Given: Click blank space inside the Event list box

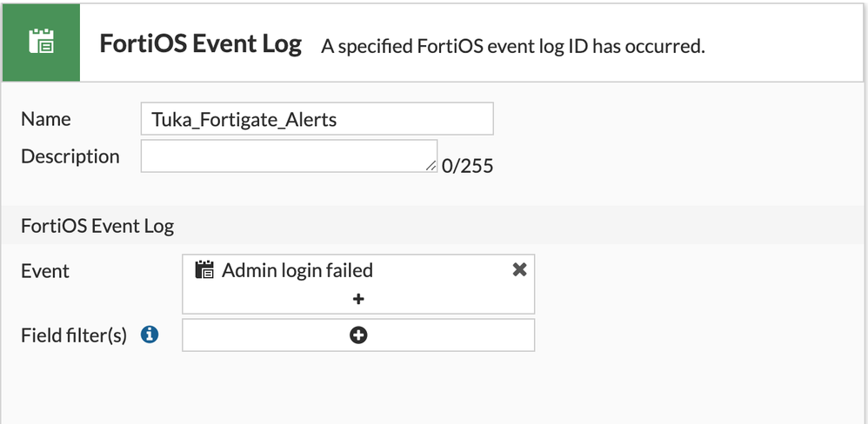Looking at the screenshot, I should point(452,298).
